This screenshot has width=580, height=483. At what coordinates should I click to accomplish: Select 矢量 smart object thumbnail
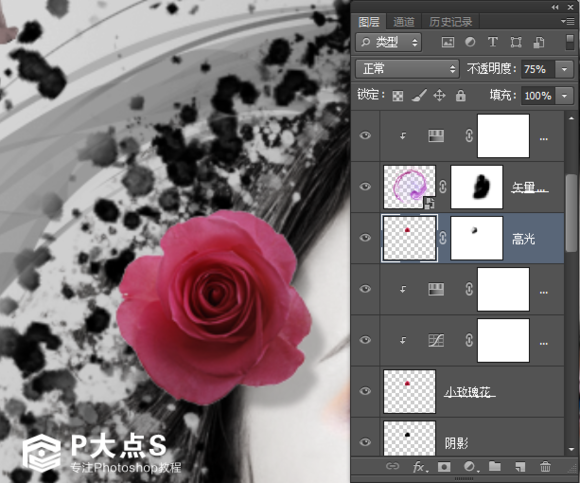tap(409, 187)
